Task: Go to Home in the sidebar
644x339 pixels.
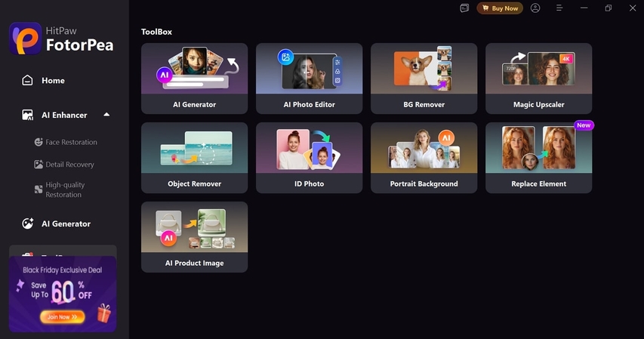Action: pyautogui.click(x=53, y=81)
